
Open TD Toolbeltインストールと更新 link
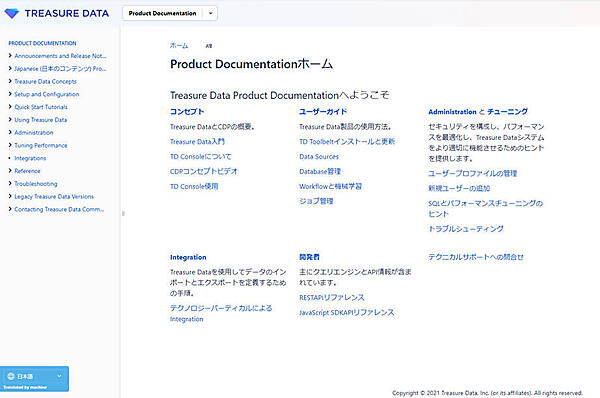[347, 142]
